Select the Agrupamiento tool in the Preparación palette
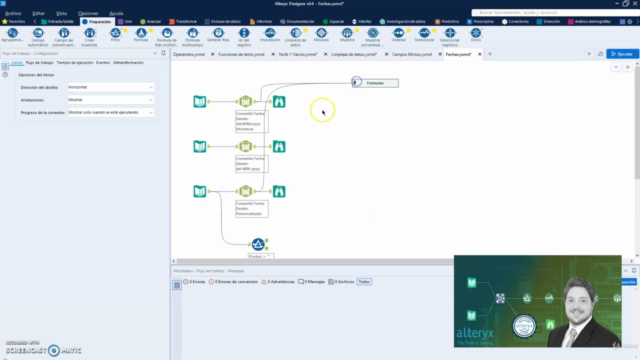Viewport: 640px width, 360px height. click(12, 35)
